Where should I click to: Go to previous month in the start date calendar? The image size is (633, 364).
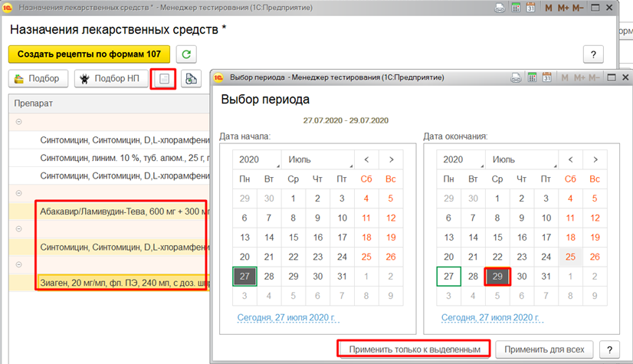(366, 159)
